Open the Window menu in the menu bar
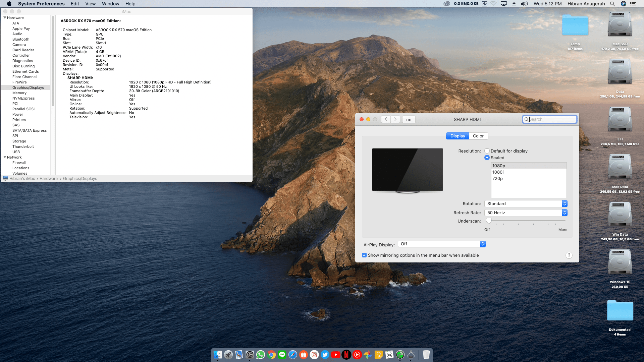The width and height of the screenshot is (644, 362). tap(110, 4)
